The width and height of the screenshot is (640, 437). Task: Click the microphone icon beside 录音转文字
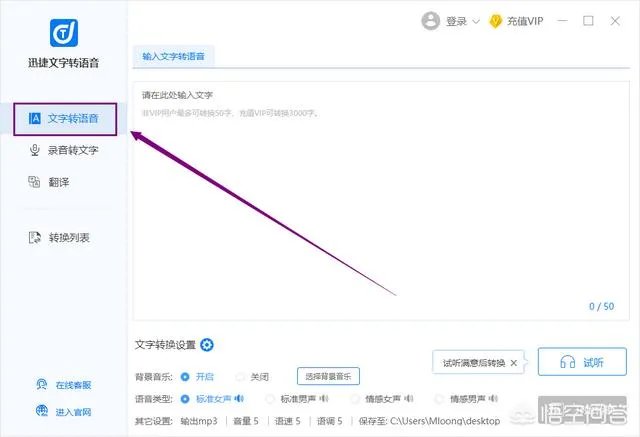(35, 150)
